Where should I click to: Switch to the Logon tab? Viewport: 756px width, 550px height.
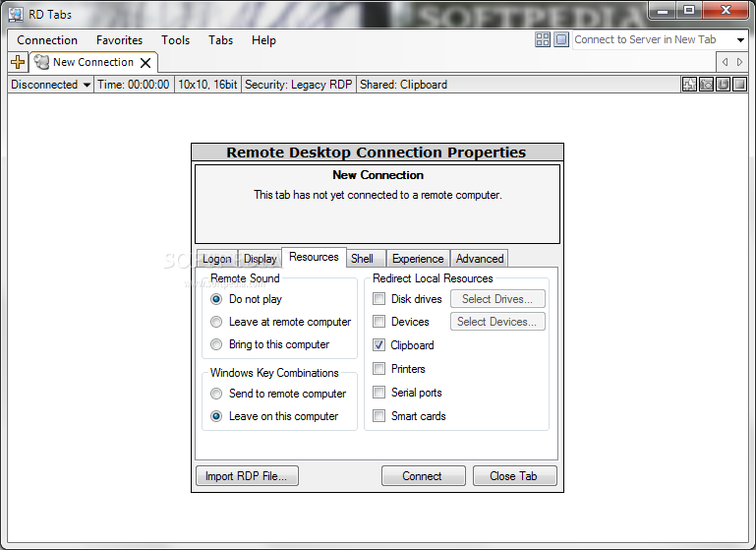coord(217,259)
